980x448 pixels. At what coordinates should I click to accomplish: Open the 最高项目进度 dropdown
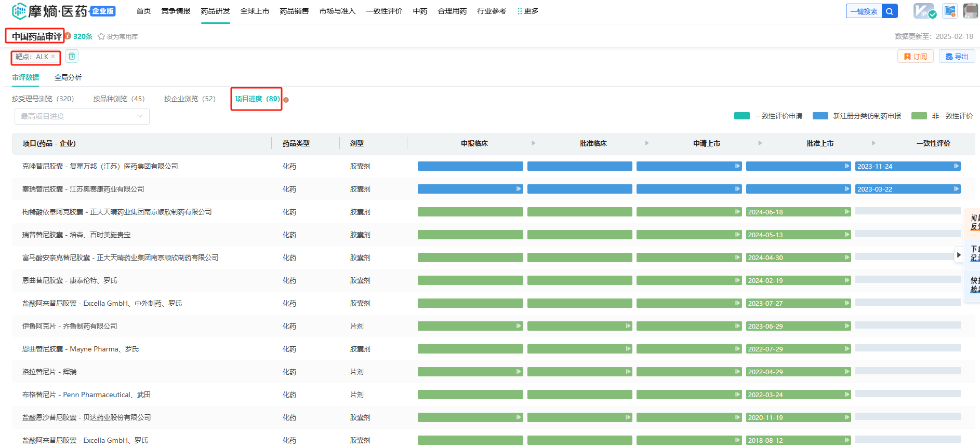coord(82,116)
